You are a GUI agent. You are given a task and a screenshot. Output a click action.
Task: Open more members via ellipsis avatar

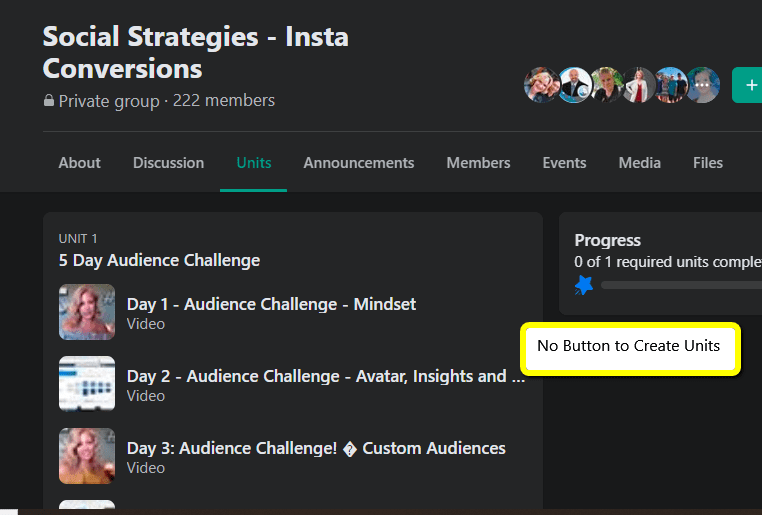pos(703,85)
